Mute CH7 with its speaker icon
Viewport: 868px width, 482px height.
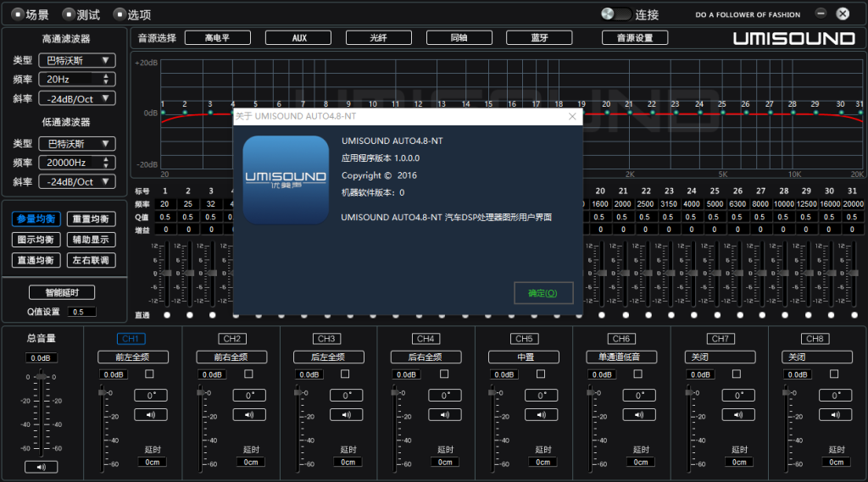pos(738,414)
